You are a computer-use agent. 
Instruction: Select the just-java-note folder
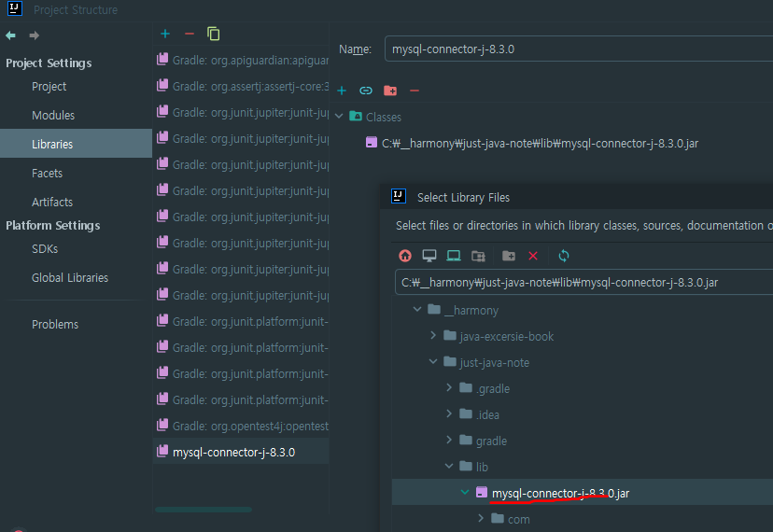click(495, 362)
